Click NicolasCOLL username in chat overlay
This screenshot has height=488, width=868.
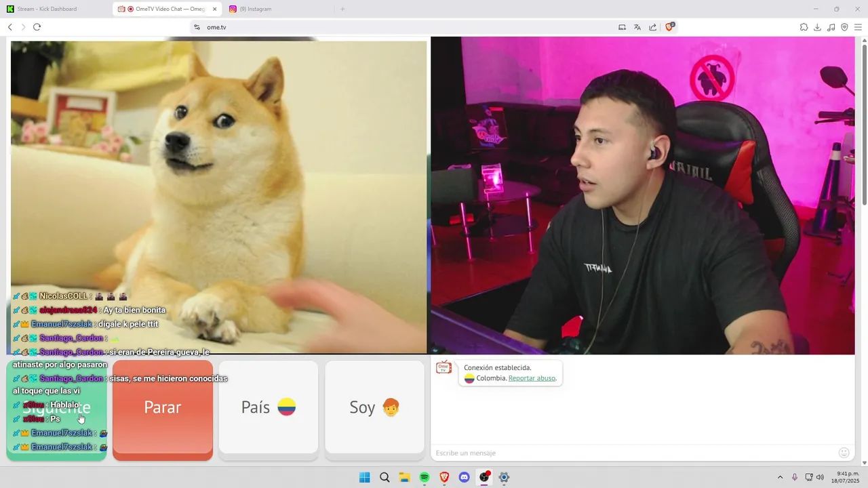coord(64,296)
